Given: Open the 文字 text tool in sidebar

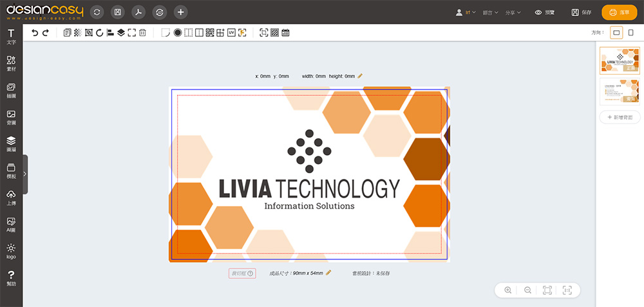Looking at the screenshot, I should click(11, 36).
